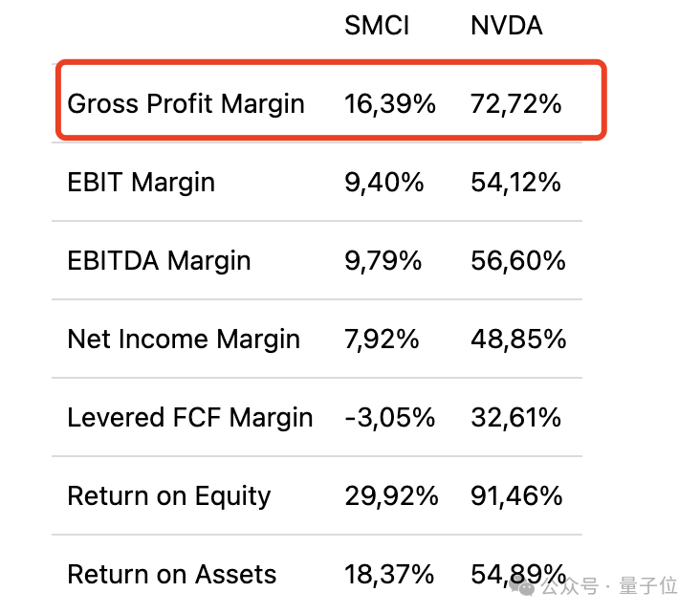The height and width of the screenshot is (614, 700).
Task: Select the Return on Assets label
Action: coord(172,575)
